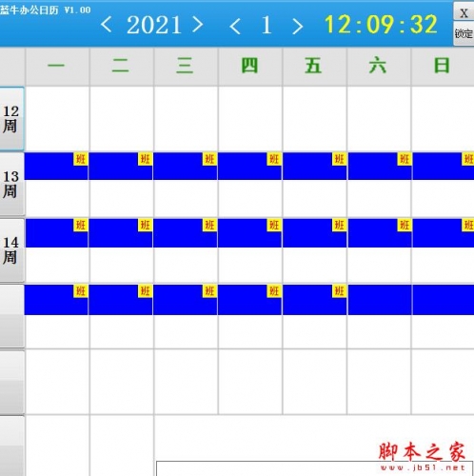
Task: Select the week 12 Monday day cell
Action: tap(57, 119)
